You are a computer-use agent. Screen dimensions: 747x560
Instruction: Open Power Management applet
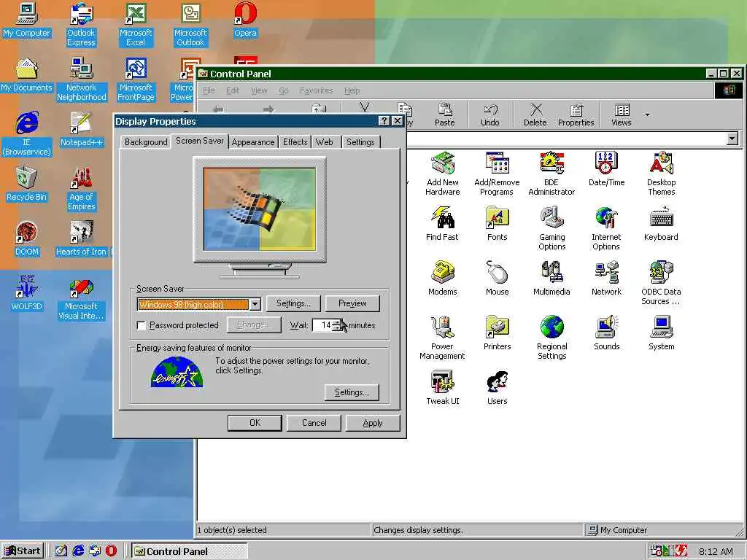pyautogui.click(x=442, y=337)
